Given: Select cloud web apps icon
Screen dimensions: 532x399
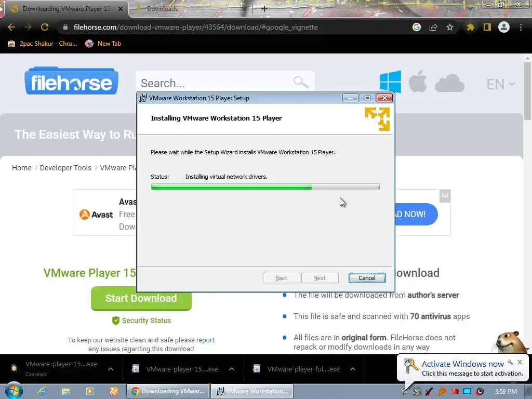Looking at the screenshot, I should pos(449,83).
